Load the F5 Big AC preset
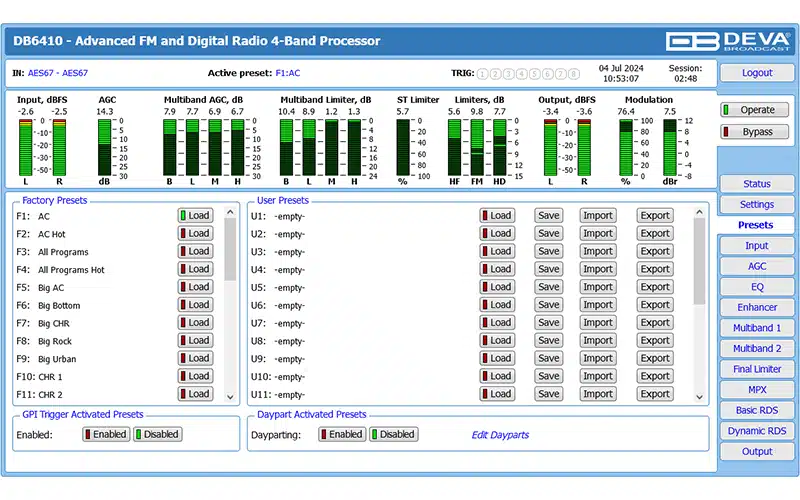The height and width of the screenshot is (500, 800). click(195, 287)
